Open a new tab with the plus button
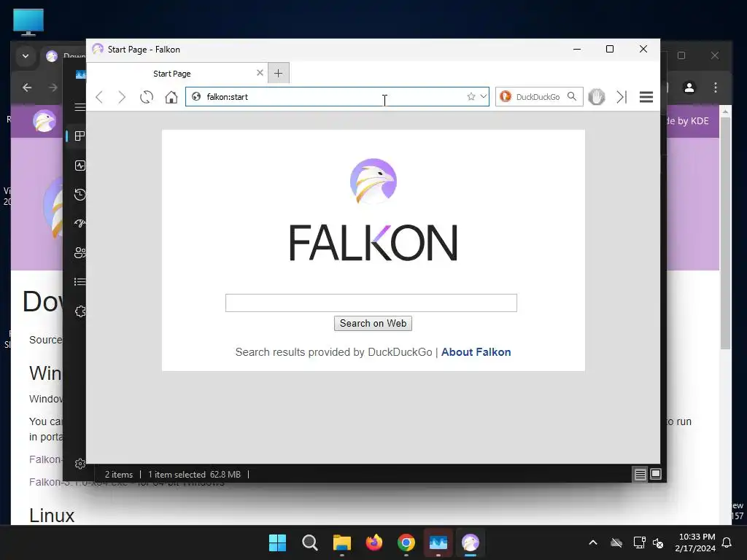This screenshot has width=747, height=560. coord(279,73)
